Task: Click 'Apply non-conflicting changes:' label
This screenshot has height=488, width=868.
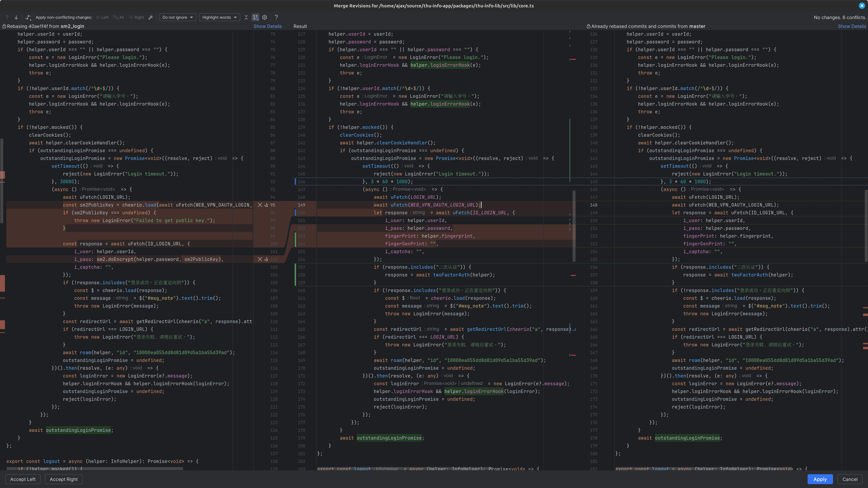Action: pyautogui.click(x=64, y=17)
